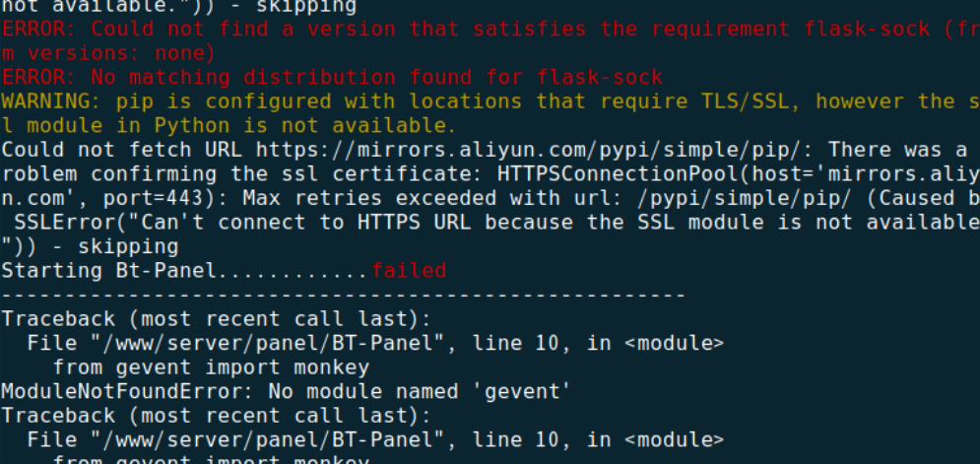This screenshot has width=980, height=464.
Task: Click the dashed separator line
Action: coord(343,295)
